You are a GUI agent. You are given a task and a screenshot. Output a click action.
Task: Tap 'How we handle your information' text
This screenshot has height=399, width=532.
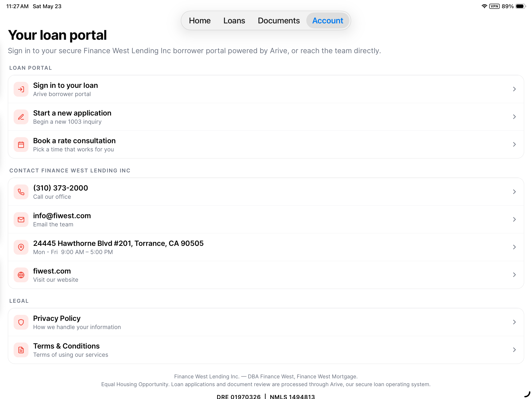point(77,327)
